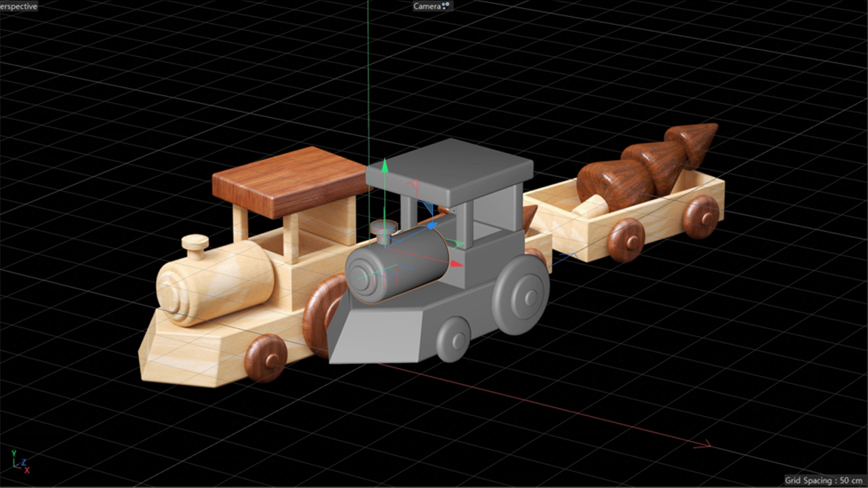Select the wooden locomotive's dark brown roof
Image resolution: width=868 pixels, height=488 pixels.
(290, 180)
